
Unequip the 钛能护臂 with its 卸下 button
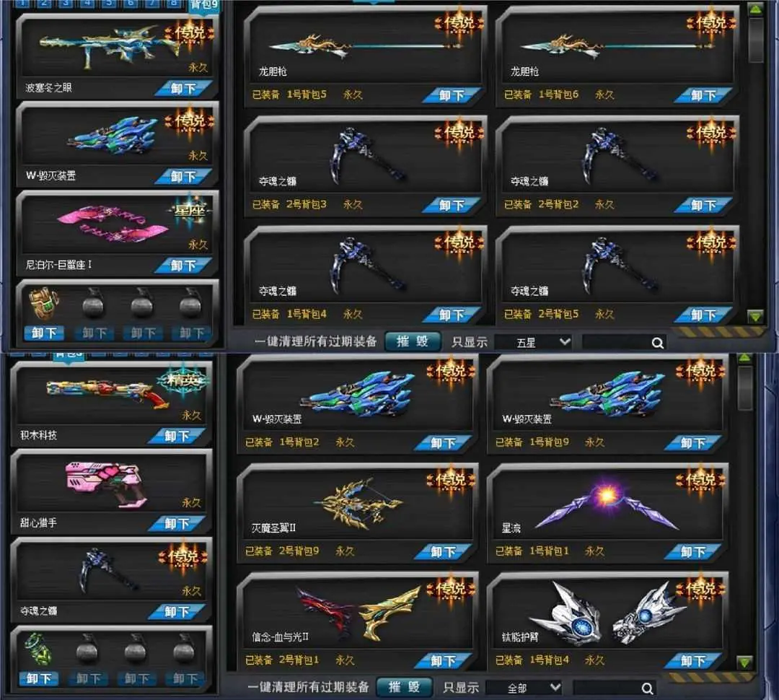692,661
